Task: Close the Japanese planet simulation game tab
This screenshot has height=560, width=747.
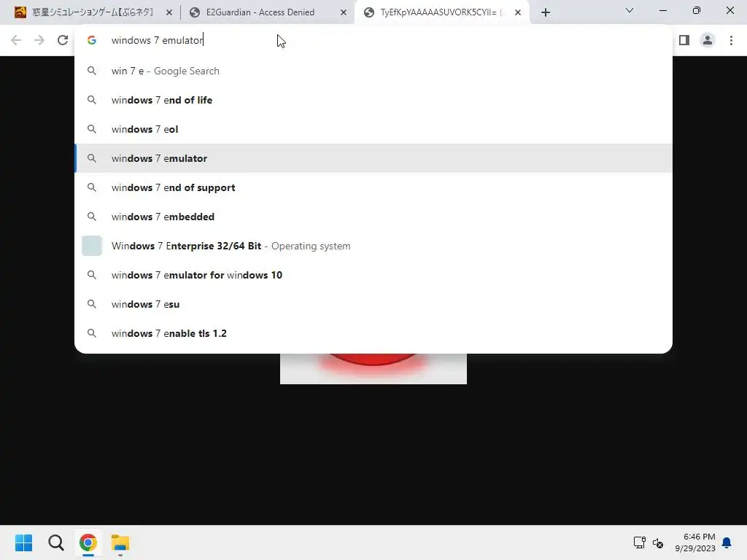Action: [x=169, y=12]
